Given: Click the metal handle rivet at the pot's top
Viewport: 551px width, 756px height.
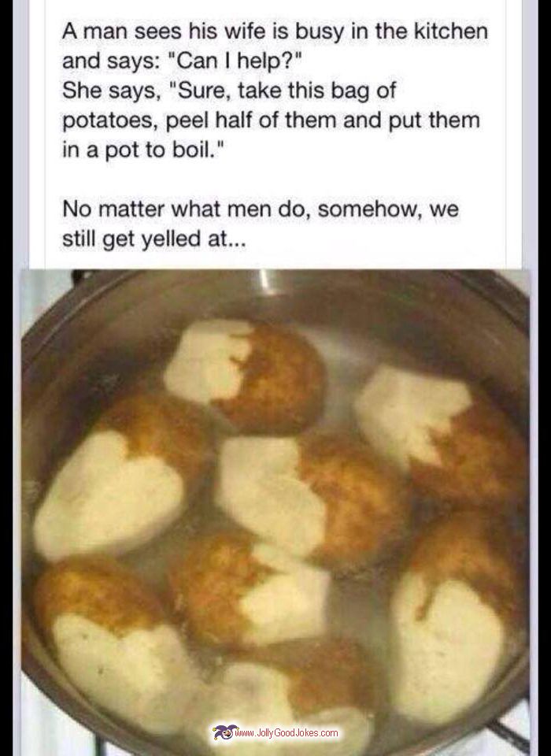Looking at the screenshot, I should coord(268,281).
